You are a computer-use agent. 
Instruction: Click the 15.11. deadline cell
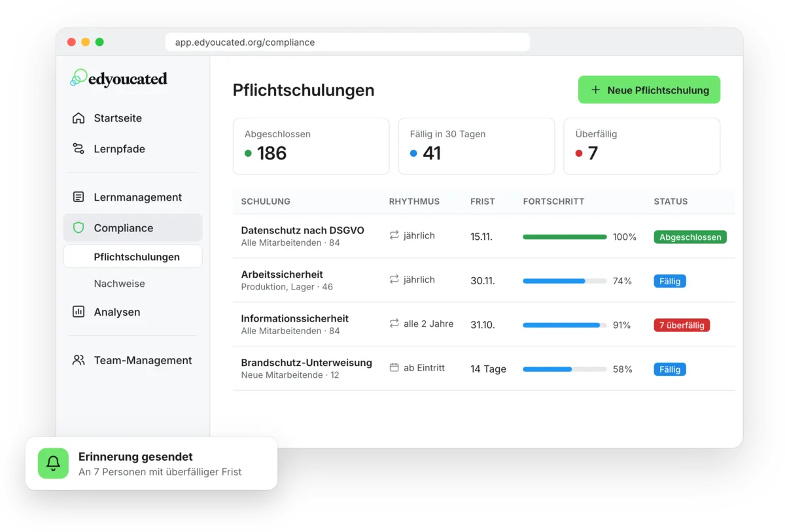481,237
